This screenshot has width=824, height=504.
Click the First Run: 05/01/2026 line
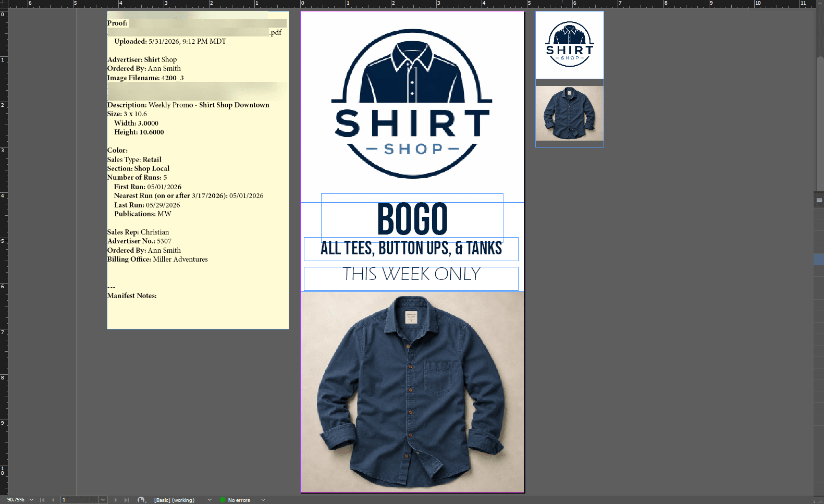coord(148,187)
